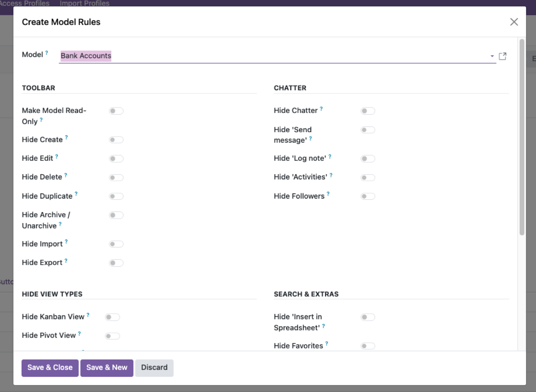Open Access Profiles menu behind dialog
This screenshot has width=536, height=392.
click(x=25, y=3)
